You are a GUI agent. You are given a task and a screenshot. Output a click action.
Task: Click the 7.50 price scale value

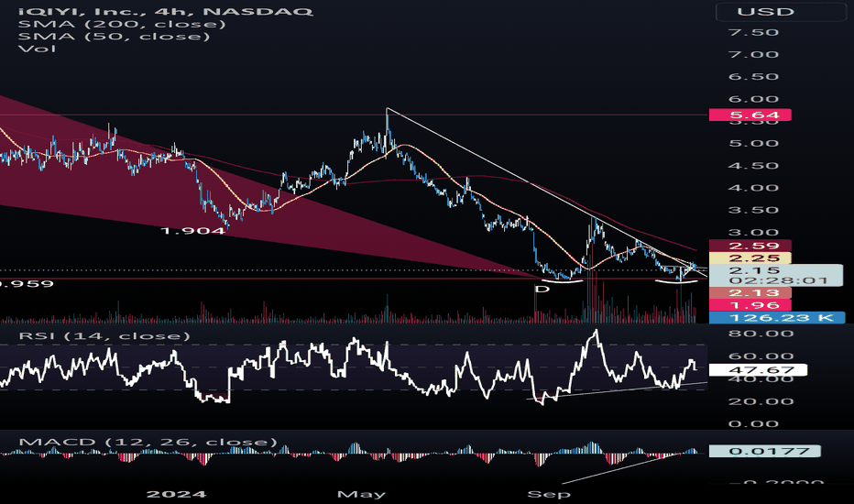754,33
